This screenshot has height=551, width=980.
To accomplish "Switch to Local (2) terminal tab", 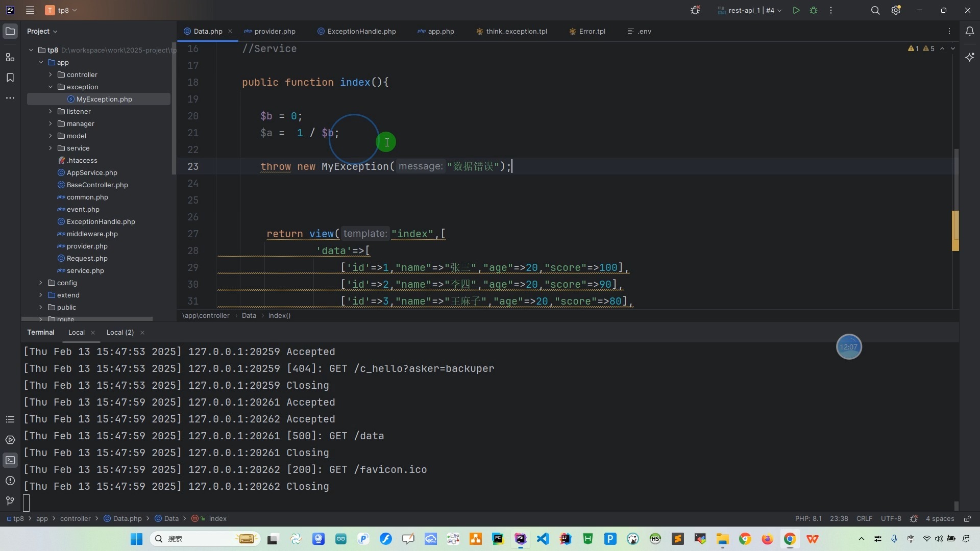I will click(x=120, y=332).
